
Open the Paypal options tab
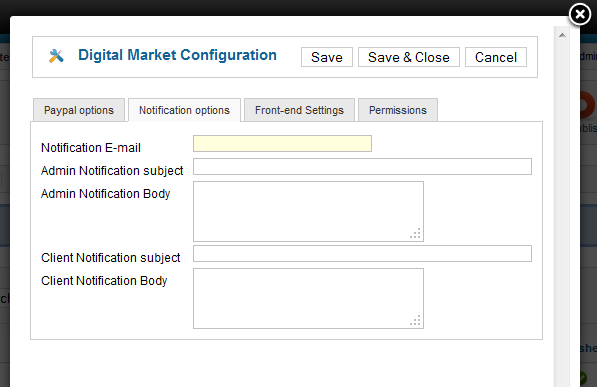[79, 110]
